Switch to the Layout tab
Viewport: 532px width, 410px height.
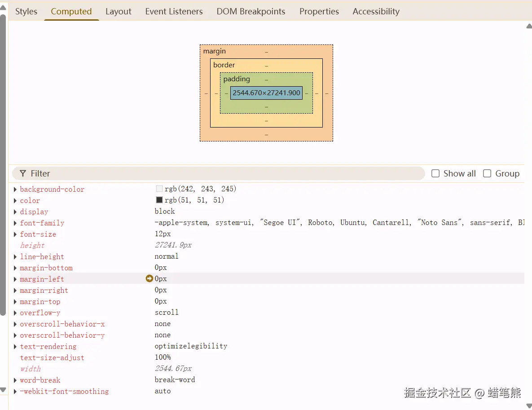[x=118, y=11]
